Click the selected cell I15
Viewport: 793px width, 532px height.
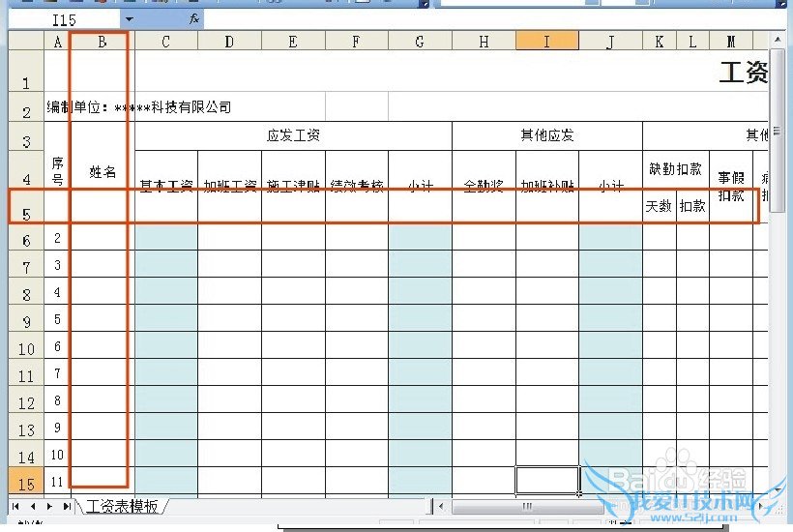(x=547, y=481)
